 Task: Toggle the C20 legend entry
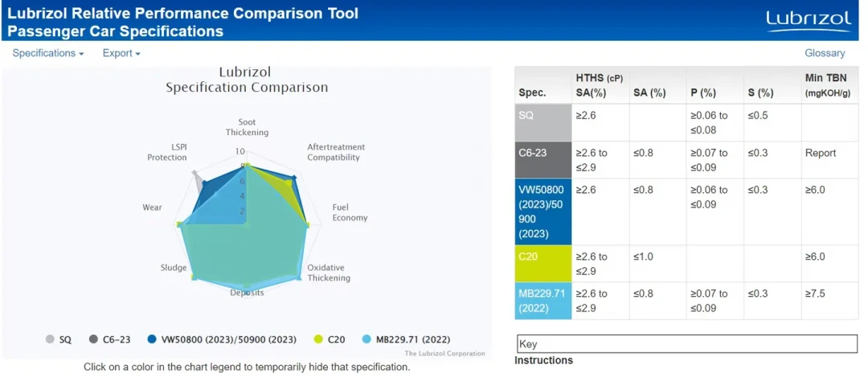(330, 339)
